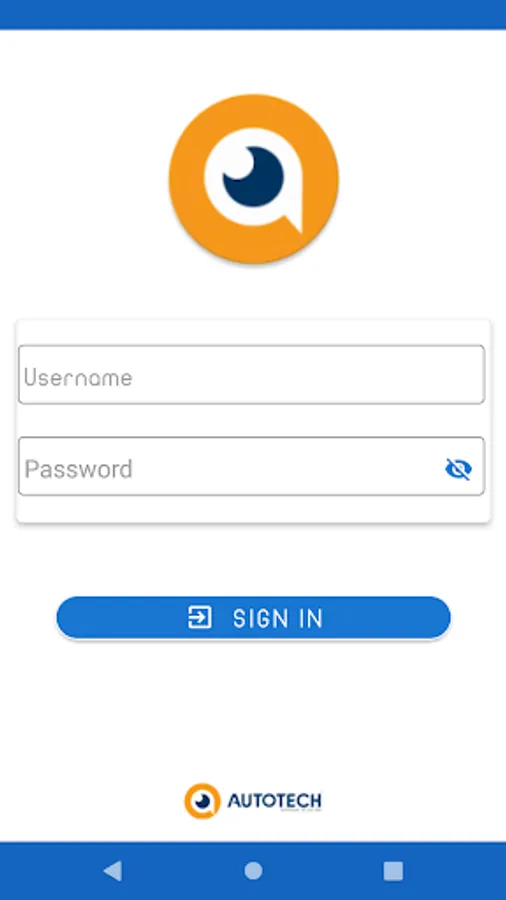Show the password using the crossed-eye toggle
Image resolution: width=506 pixels, height=900 pixels.
point(458,469)
